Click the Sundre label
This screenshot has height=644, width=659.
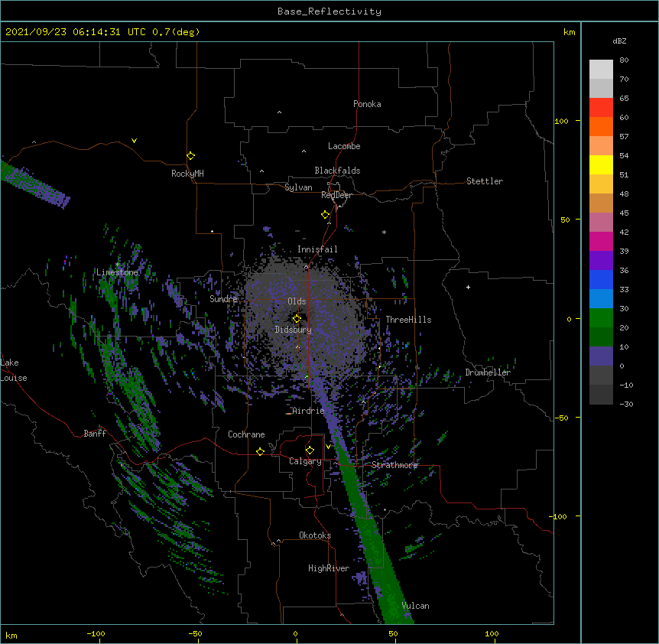coord(223,299)
